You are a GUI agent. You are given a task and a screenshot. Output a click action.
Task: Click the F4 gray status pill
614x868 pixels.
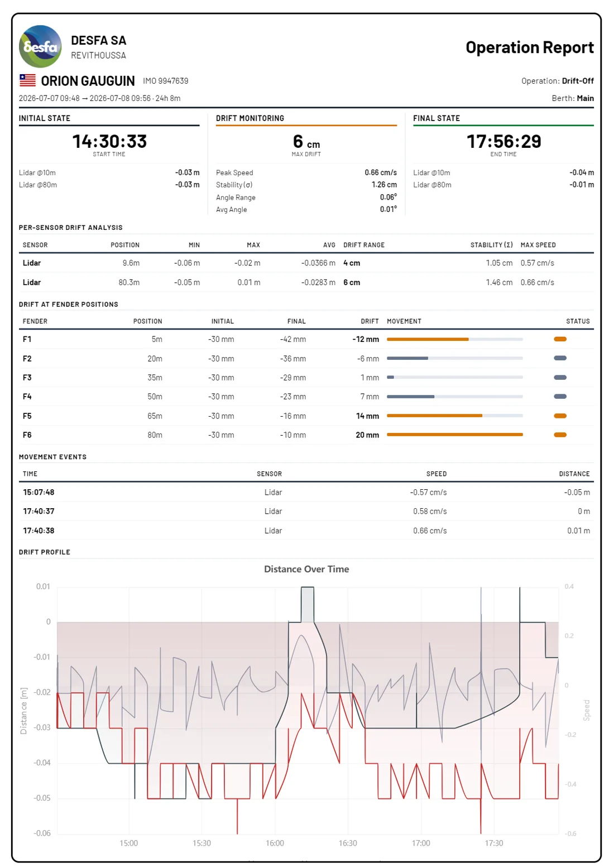[560, 397]
